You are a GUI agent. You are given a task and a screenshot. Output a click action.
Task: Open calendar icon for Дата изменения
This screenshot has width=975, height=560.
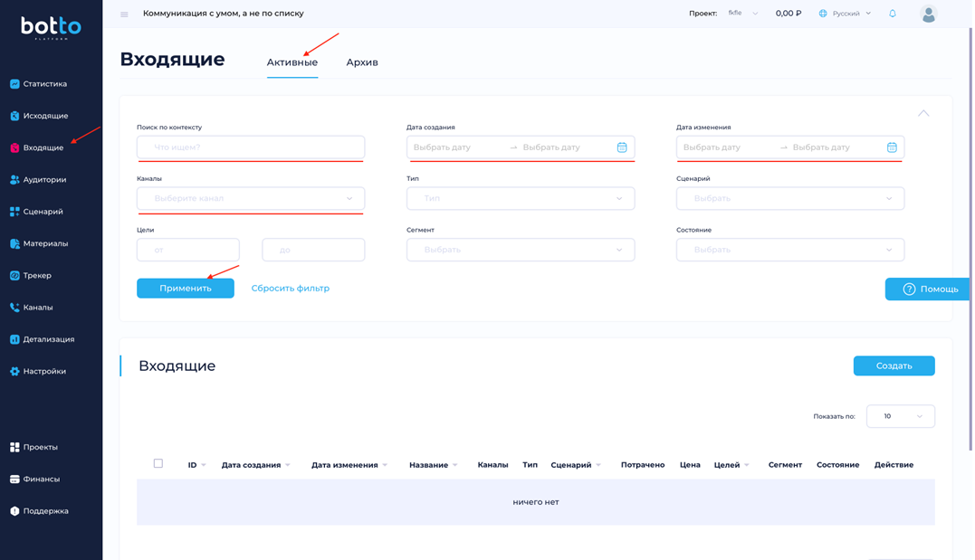tap(892, 147)
